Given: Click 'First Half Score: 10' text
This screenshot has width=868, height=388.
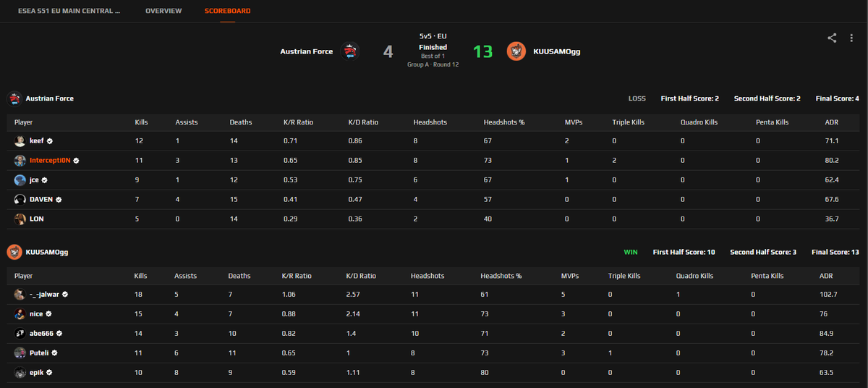Looking at the screenshot, I should pyautogui.click(x=684, y=252).
